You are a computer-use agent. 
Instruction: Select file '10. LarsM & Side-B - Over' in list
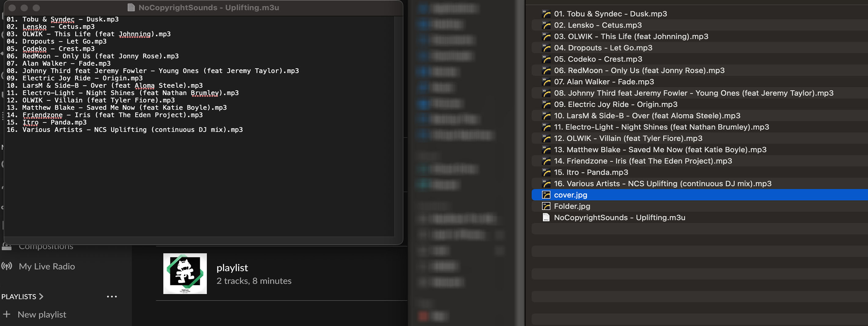pos(647,116)
